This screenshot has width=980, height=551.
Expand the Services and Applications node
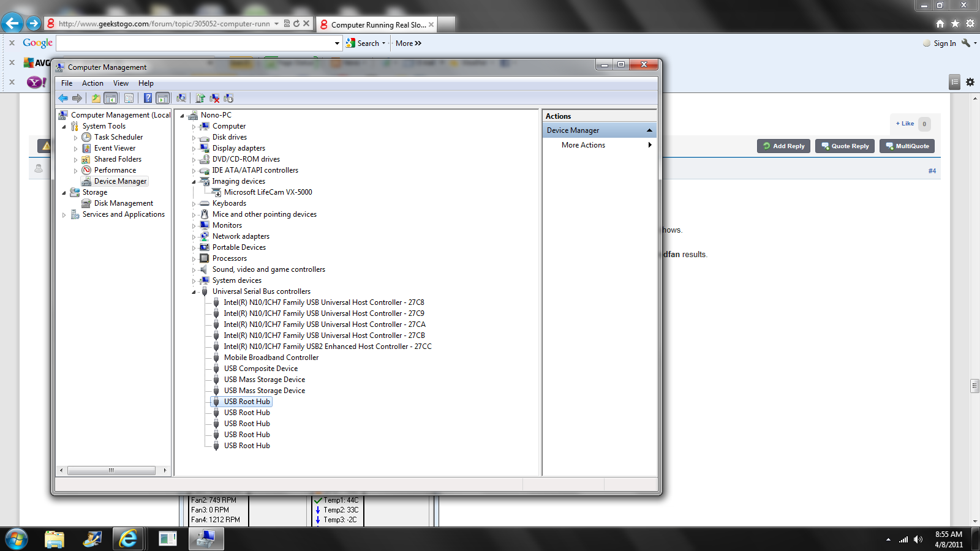(64, 215)
